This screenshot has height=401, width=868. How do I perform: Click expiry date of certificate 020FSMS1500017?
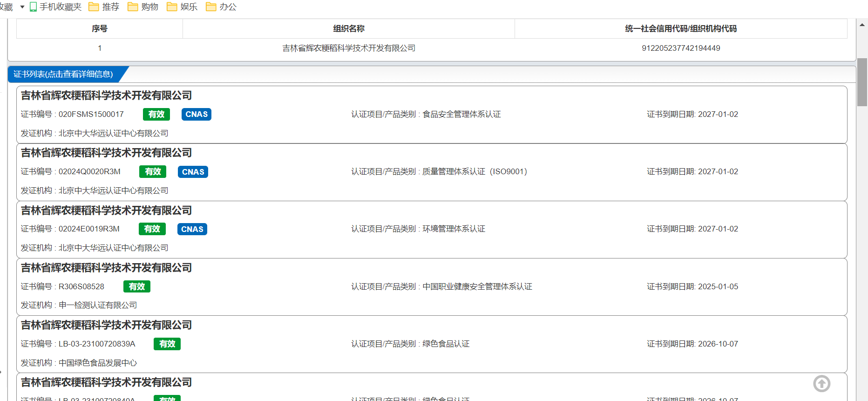point(718,114)
